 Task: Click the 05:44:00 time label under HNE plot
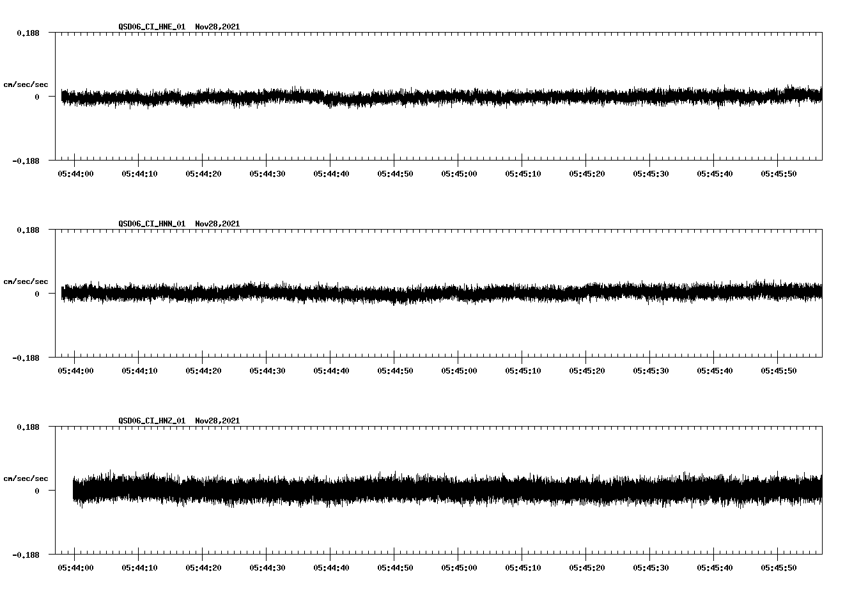point(75,174)
